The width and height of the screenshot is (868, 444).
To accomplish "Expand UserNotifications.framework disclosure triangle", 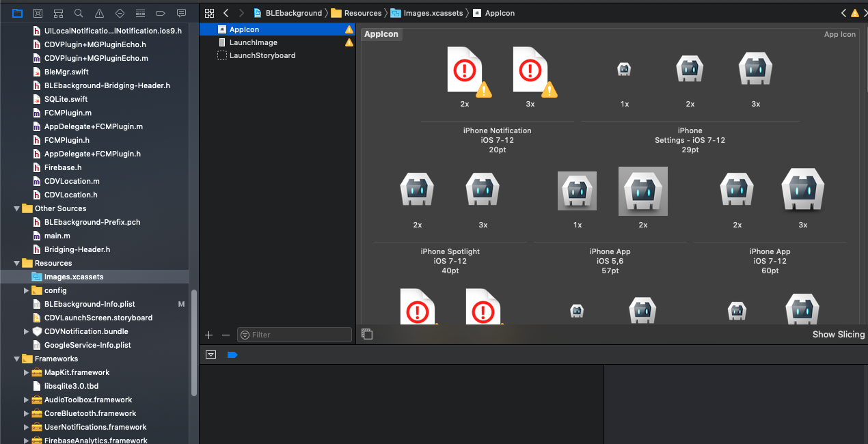I will [x=26, y=427].
